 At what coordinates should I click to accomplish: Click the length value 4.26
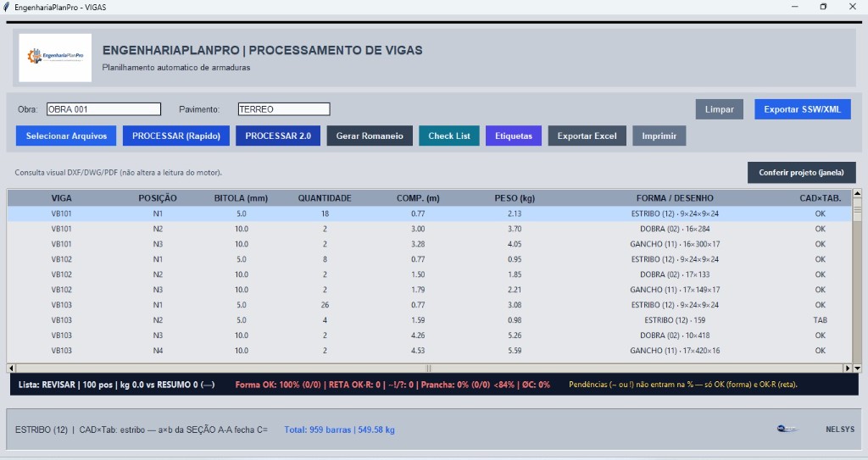(418, 335)
